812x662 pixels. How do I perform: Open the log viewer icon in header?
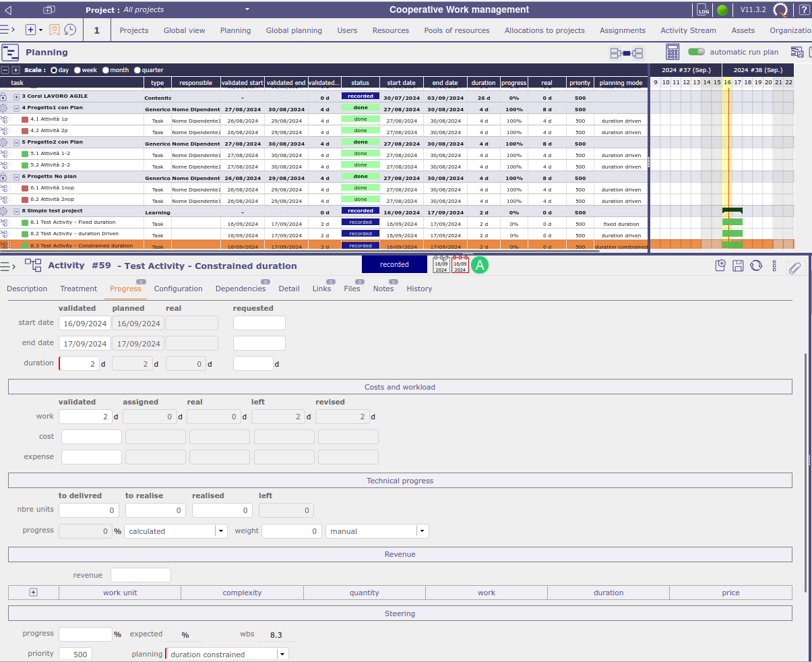point(703,10)
